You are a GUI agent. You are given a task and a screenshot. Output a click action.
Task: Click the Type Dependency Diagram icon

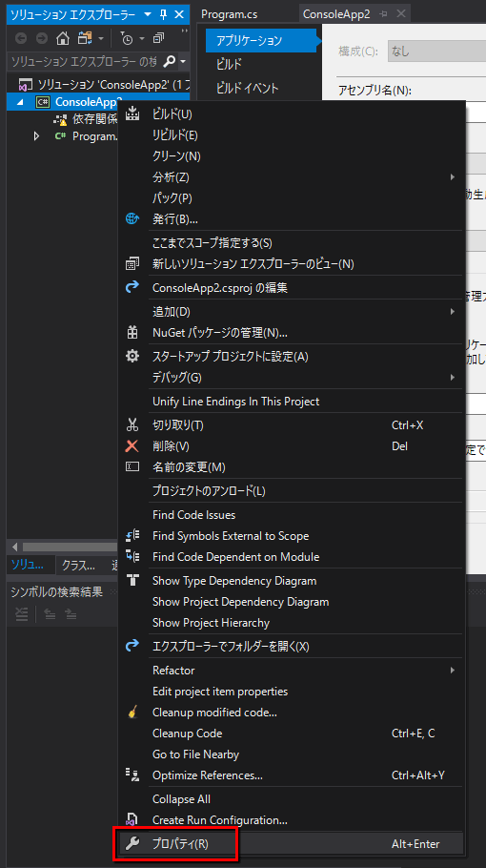pyautogui.click(x=132, y=580)
